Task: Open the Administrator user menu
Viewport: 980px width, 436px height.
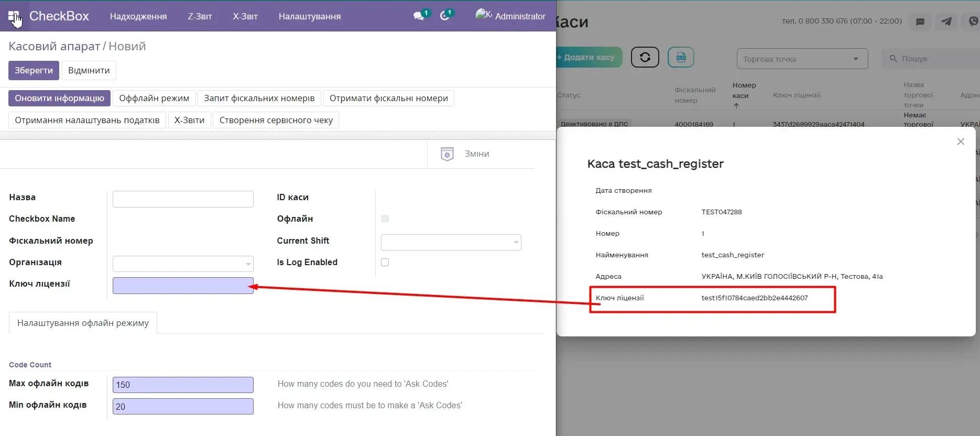Action: 510,16
